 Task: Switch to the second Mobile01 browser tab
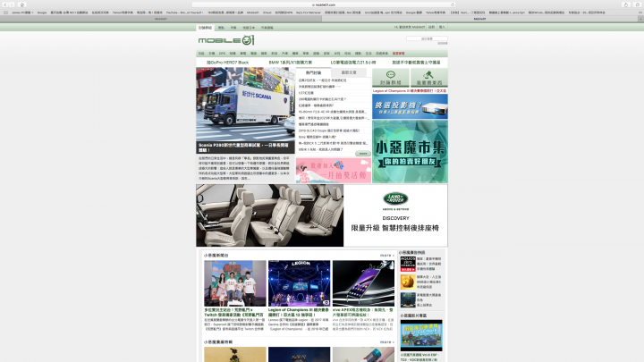479,19
